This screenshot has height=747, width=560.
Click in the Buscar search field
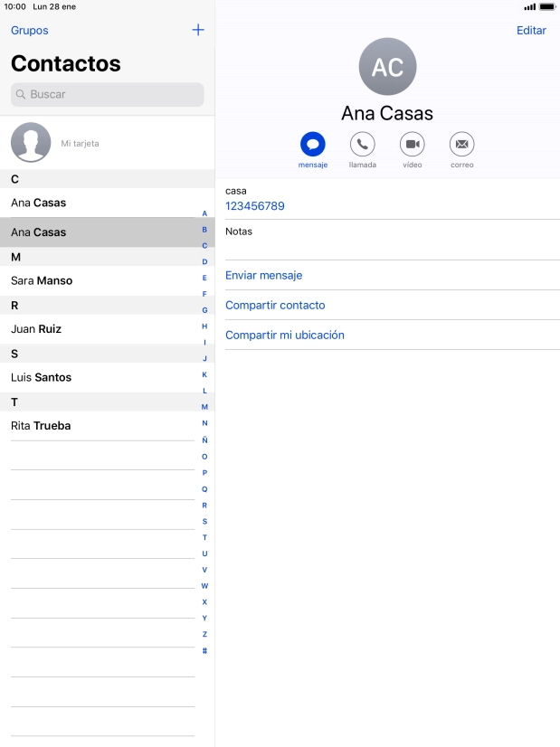[108, 94]
